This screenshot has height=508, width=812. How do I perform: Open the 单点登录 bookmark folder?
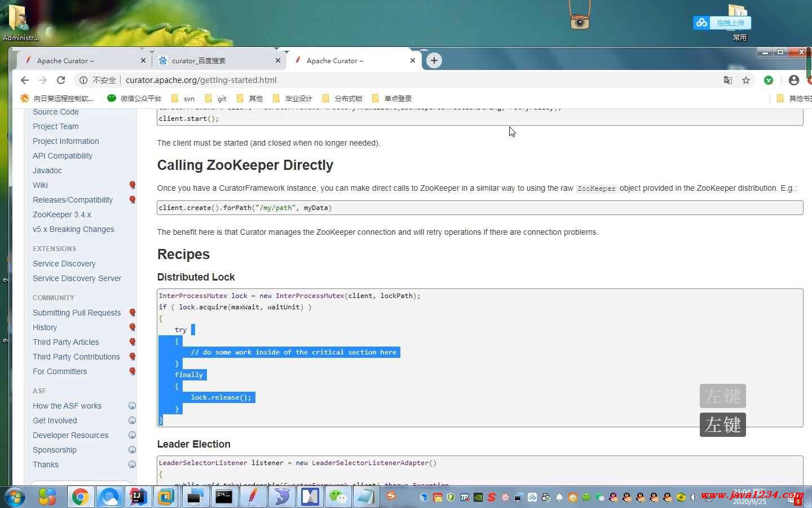click(x=391, y=98)
